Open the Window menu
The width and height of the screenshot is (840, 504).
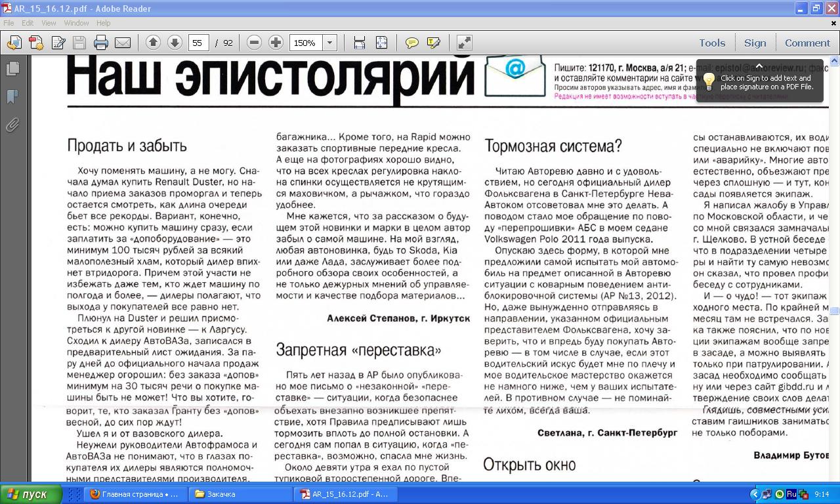(x=77, y=23)
